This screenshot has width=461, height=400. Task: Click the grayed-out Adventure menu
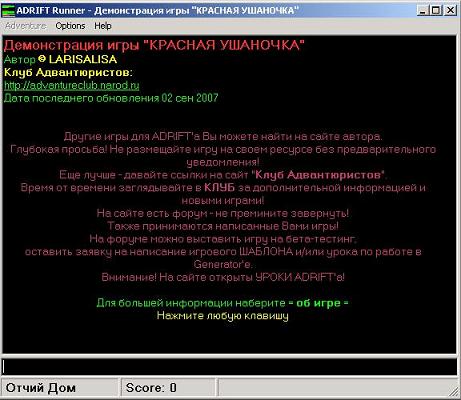pos(26,26)
